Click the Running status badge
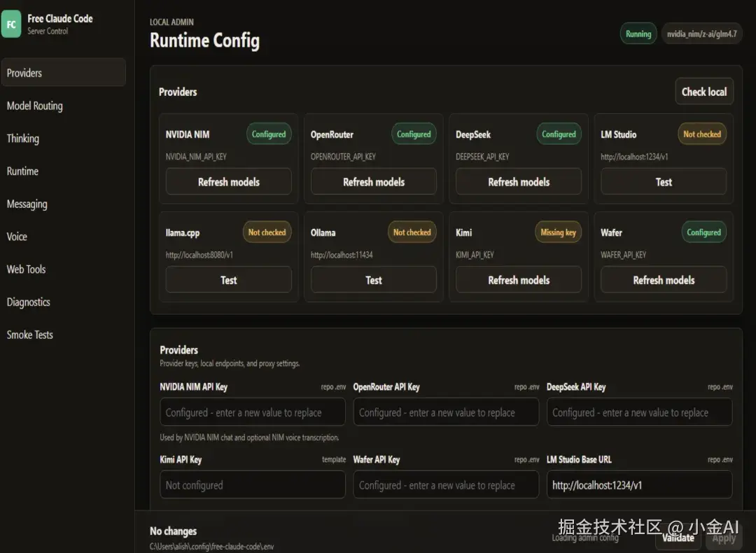This screenshot has width=756, height=553. [638, 34]
